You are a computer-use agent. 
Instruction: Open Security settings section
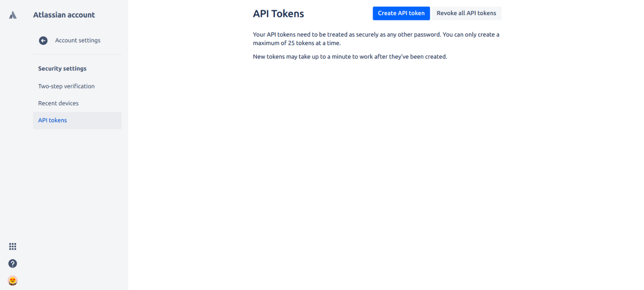(x=62, y=68)
